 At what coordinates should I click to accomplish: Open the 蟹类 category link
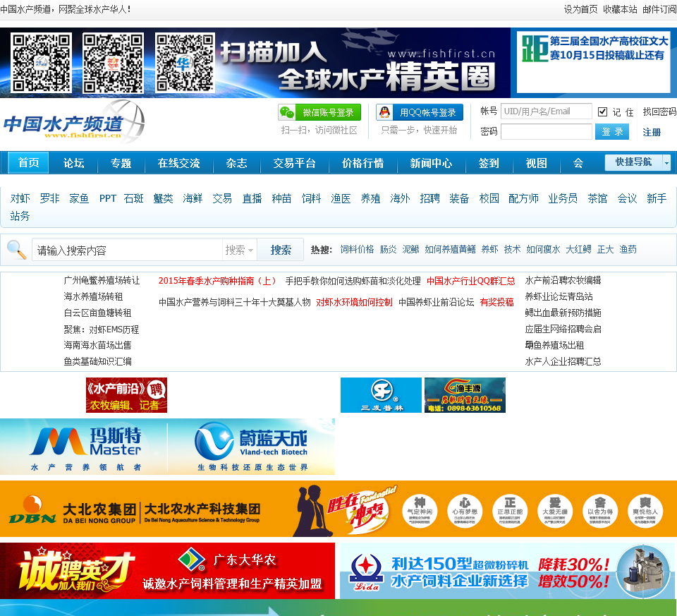click(x=163, y=198)
